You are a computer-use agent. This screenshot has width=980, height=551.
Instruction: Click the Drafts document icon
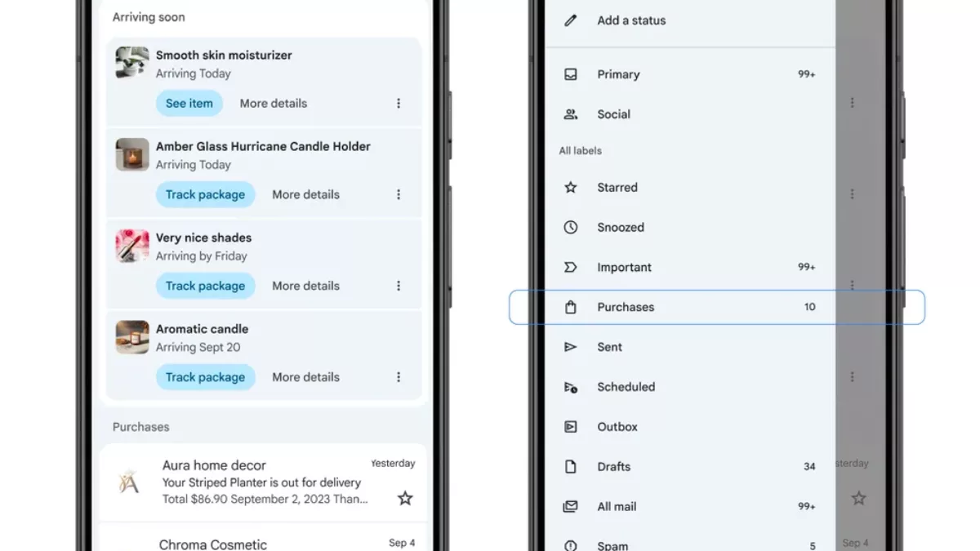point(571,467)
